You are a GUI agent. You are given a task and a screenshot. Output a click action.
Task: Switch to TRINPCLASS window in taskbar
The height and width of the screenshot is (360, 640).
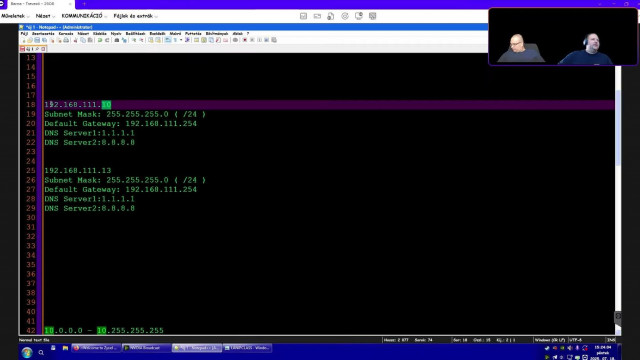point(247,348)
